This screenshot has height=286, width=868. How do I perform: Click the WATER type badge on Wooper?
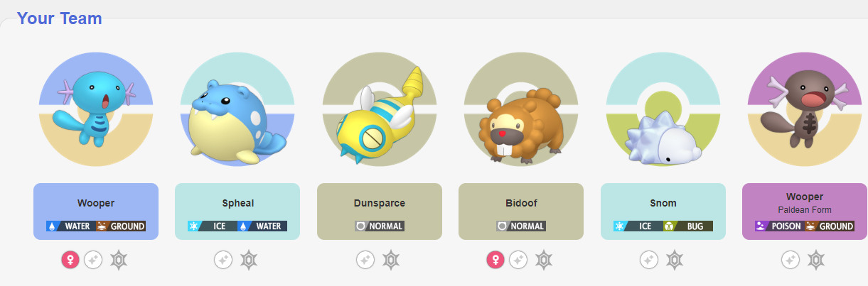pyautogui.click(x=71, y=226)
